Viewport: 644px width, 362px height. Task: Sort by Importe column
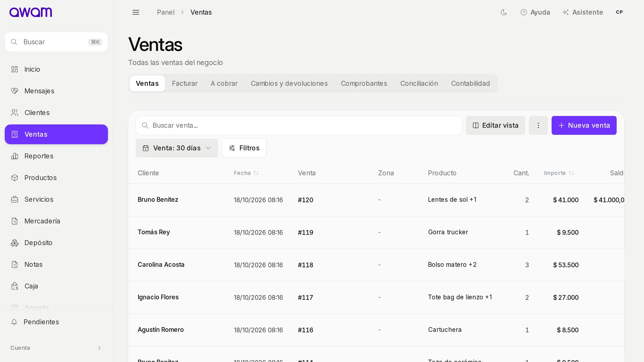(x=559, y=173)
